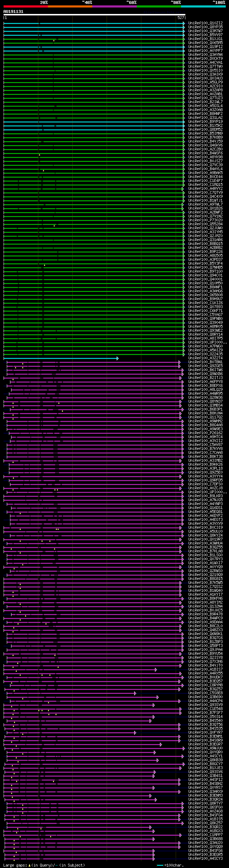
Task: Click the cyan alignment bar for UniRef100_Q10ZI2
Action: coord(94,23)
